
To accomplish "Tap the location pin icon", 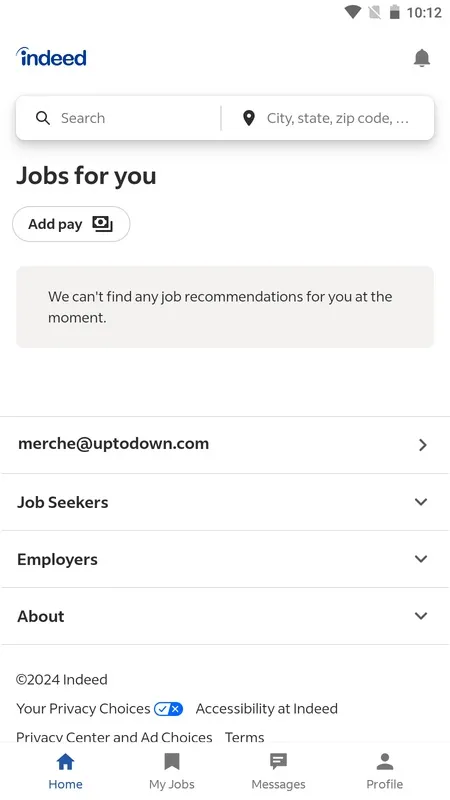I will coord(248,118).
